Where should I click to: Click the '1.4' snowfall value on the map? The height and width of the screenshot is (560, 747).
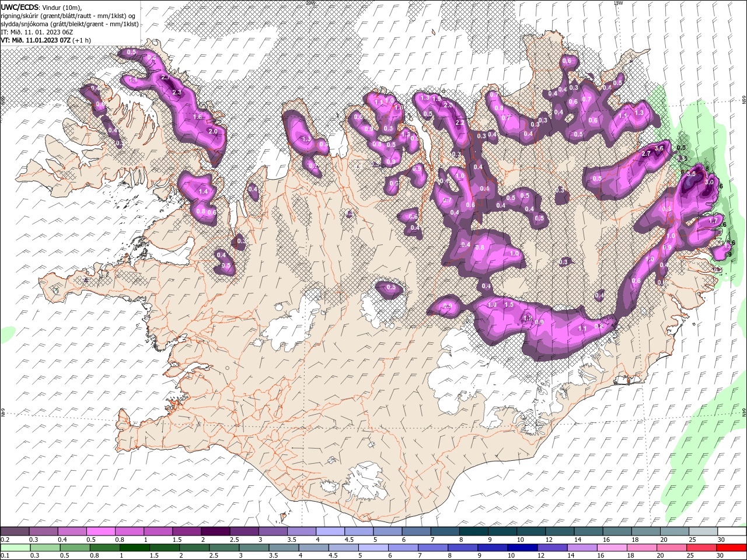(x=204, y=191)
